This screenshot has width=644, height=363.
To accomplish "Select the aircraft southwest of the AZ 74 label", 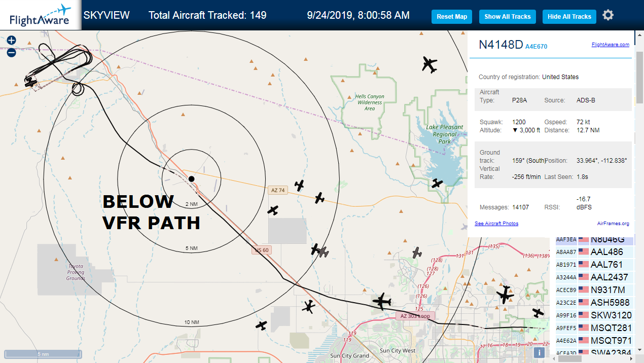I will point(273,209).
